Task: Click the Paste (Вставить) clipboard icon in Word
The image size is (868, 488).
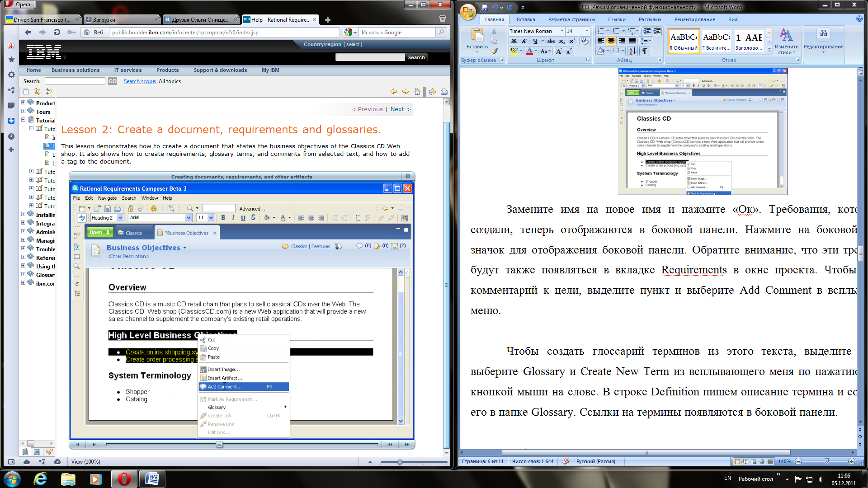Action: coord(476,35)
